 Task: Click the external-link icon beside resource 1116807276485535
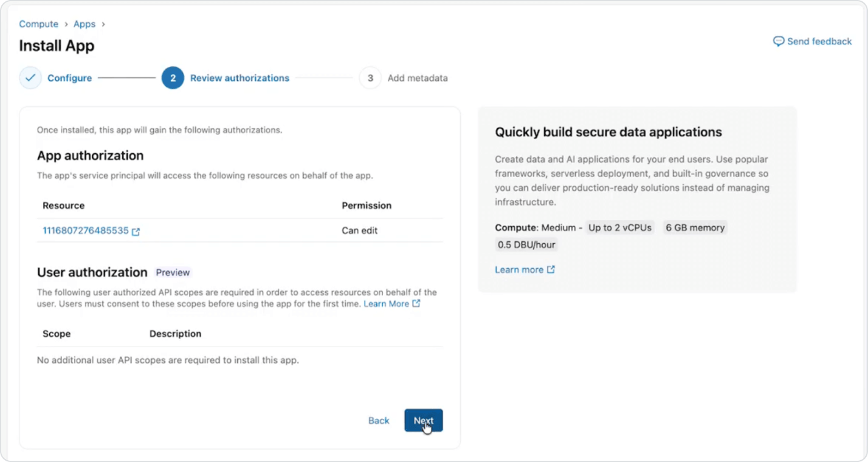click(136, 230)
